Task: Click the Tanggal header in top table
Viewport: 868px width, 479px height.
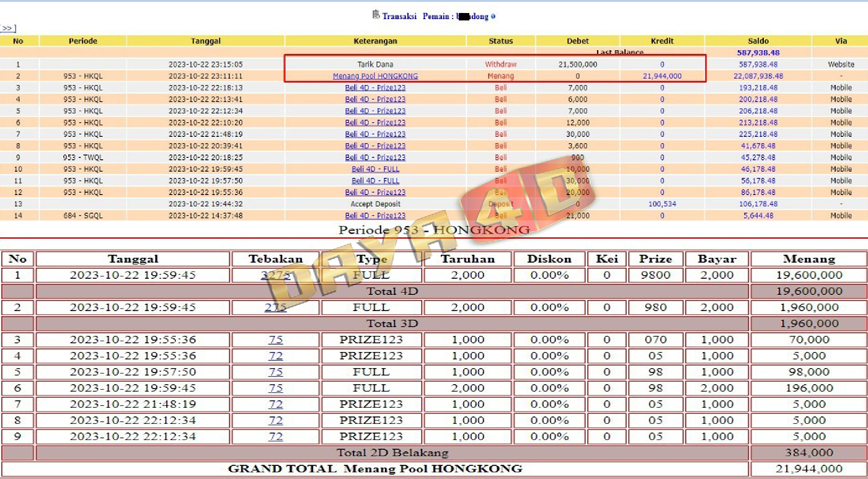Action: point(205,41)
